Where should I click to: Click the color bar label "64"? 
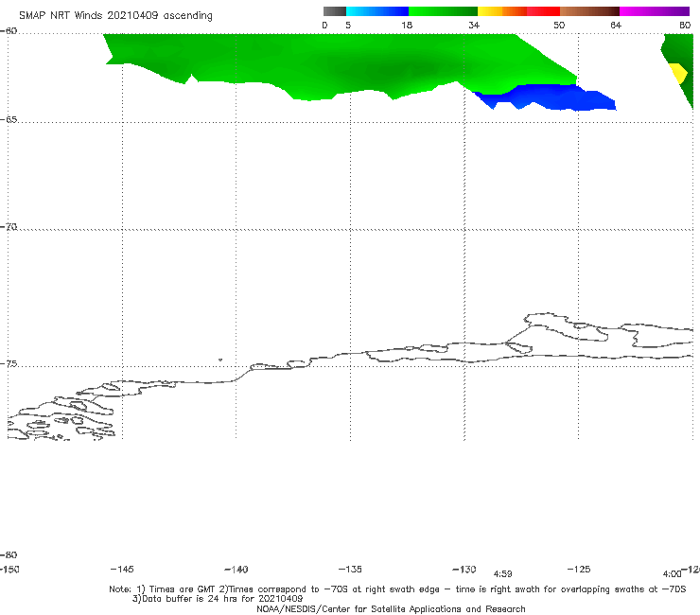click(616, 26)
